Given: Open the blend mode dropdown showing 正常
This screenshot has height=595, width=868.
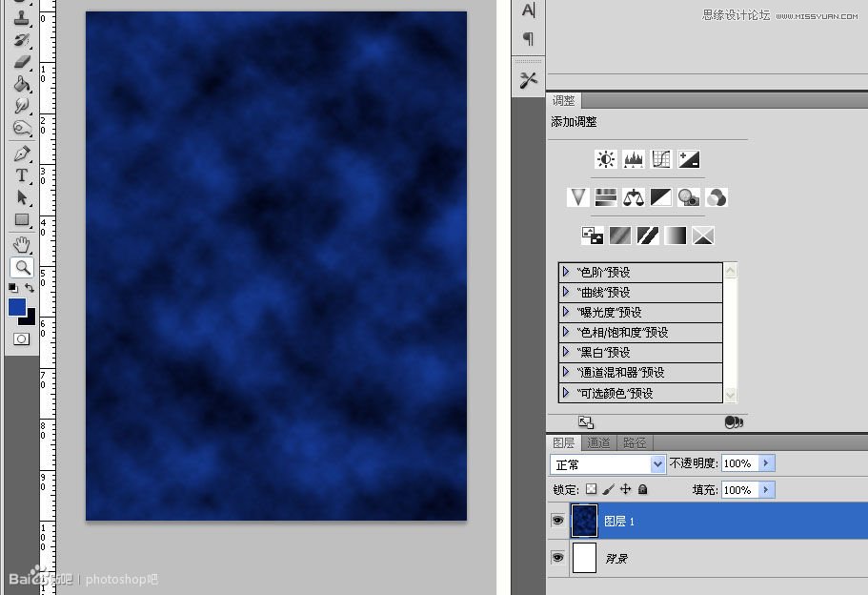Looking at the screenshot, I should click(657, 463).
